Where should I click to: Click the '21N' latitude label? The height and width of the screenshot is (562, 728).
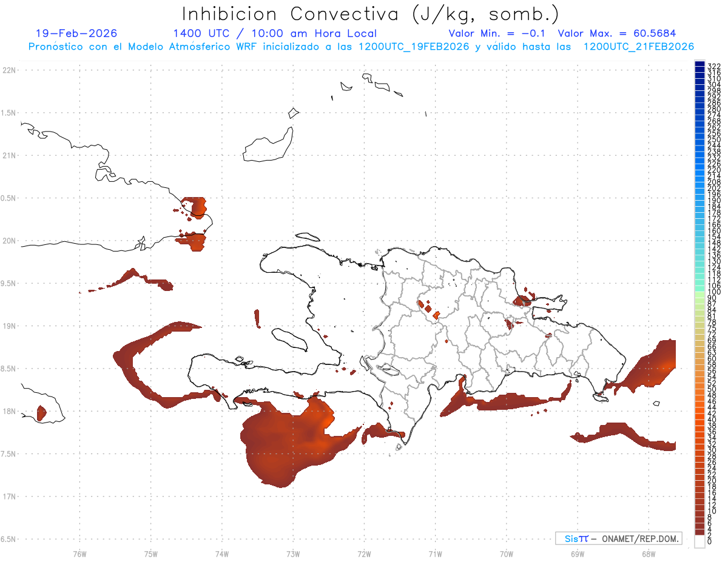(8, 155)
